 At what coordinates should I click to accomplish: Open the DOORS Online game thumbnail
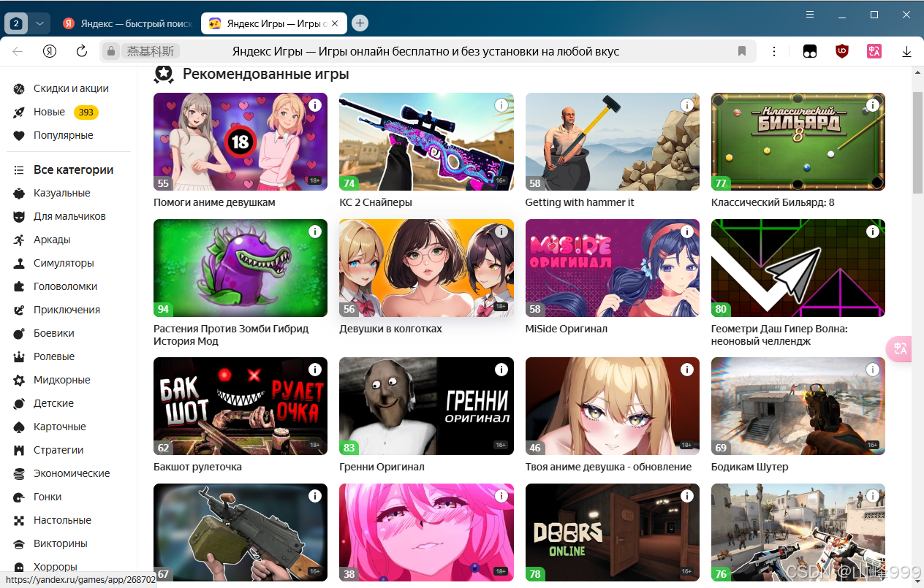pos(613,532)
